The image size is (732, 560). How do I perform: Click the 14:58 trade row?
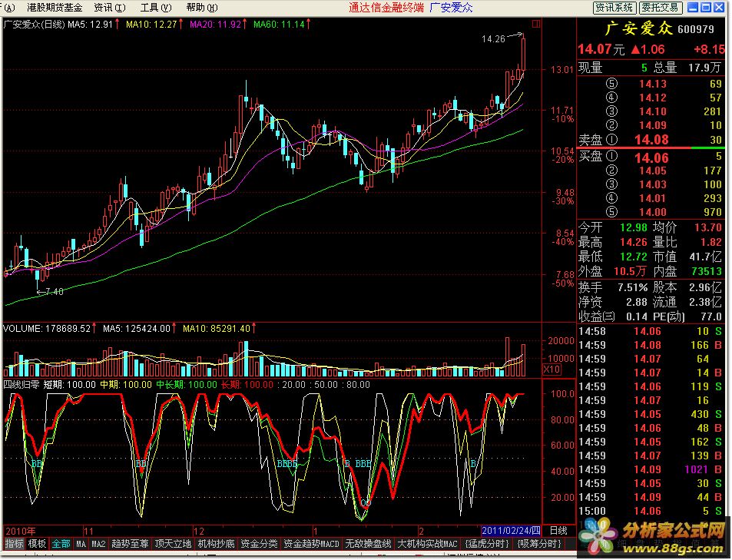tap(651, 331)
